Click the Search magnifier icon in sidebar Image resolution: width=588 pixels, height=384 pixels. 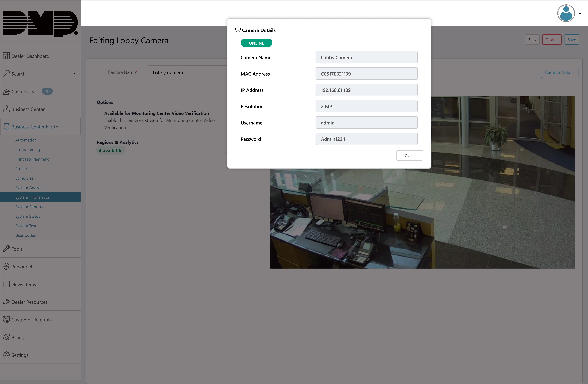click(6, 74)
